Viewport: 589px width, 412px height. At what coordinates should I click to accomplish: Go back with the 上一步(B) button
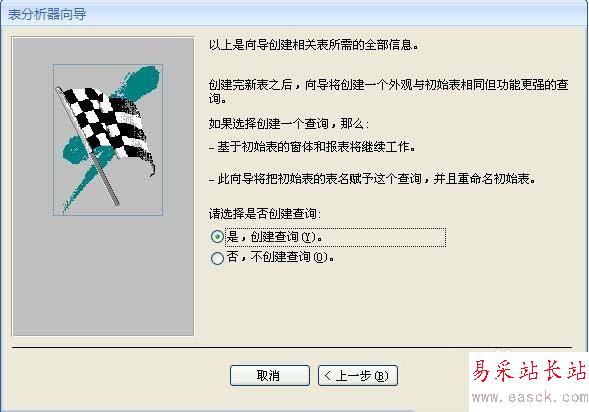point(358,375)
